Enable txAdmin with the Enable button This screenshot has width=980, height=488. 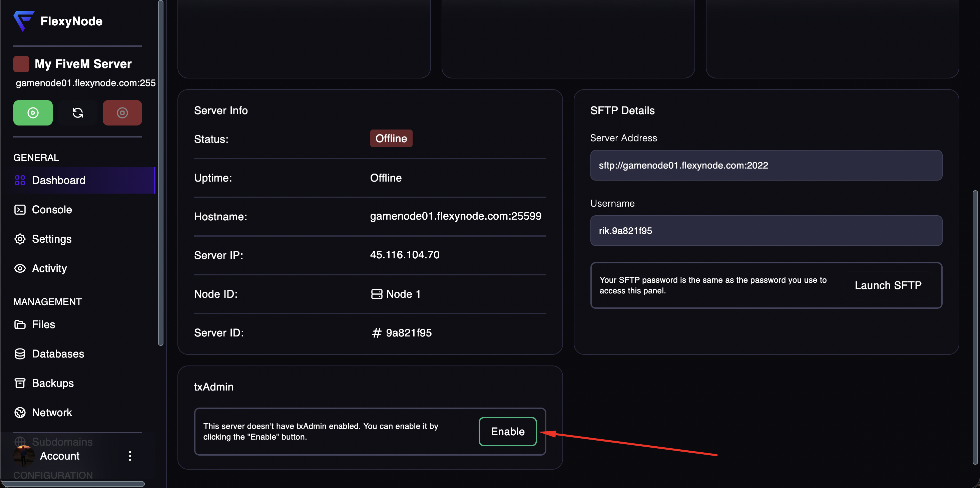click(507, 431)
